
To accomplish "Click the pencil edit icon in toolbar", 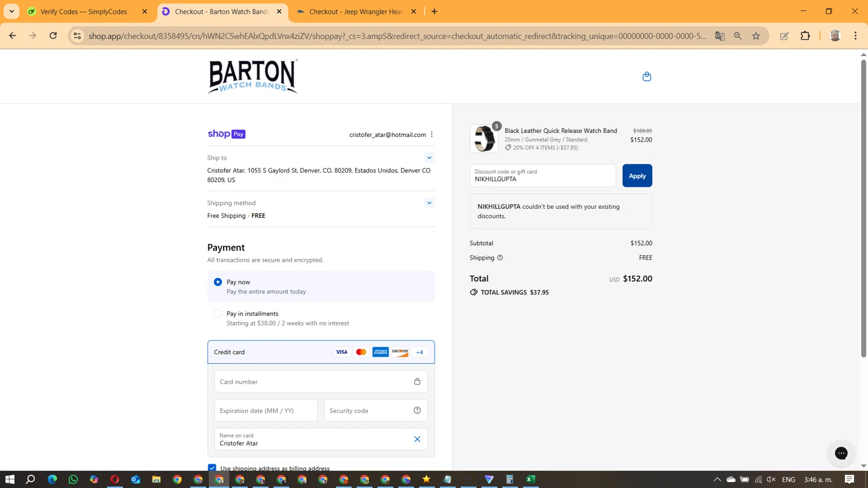I will pyautogui.click(x=784, y=36).
